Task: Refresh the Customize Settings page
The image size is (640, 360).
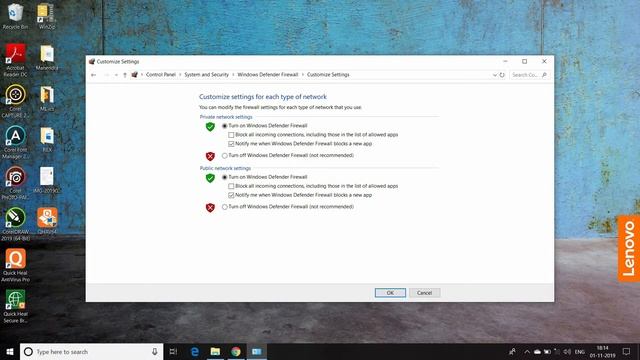Action: 502,75
